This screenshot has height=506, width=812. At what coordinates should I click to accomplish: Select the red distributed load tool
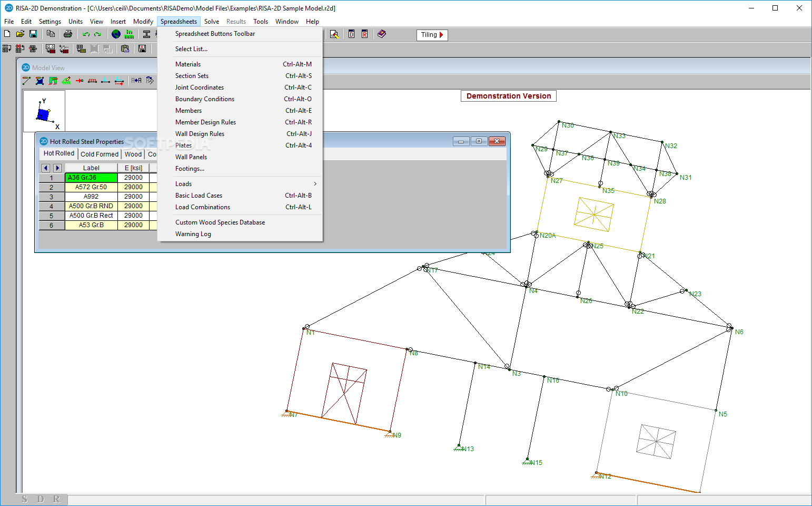pyautogui.click(x=93, y=81)
